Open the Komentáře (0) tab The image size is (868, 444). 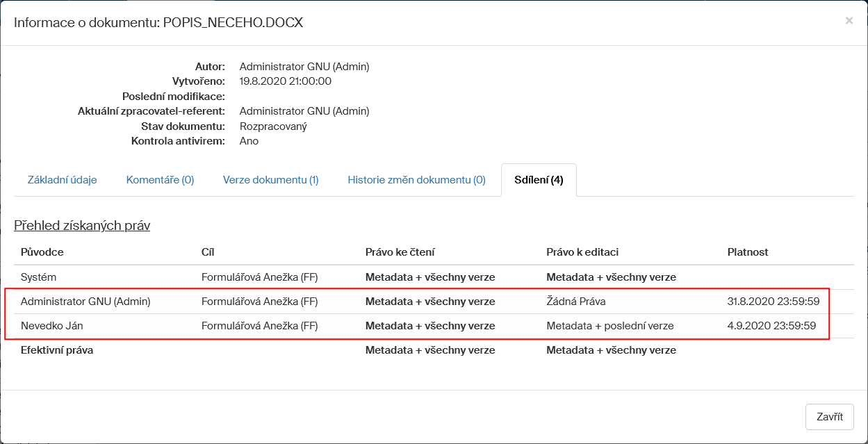(x=160, y=180)
